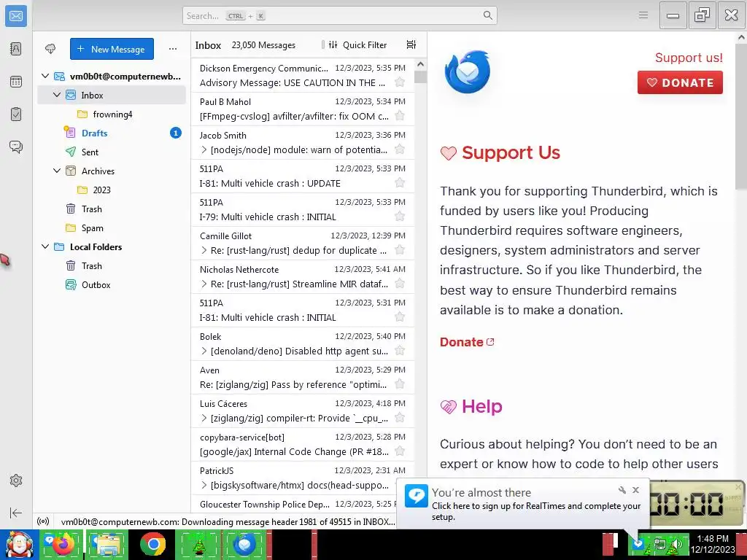Open the Settings gear icon
Image resolution: width=747 pixels, height=560 pixels.
point(16,481)
